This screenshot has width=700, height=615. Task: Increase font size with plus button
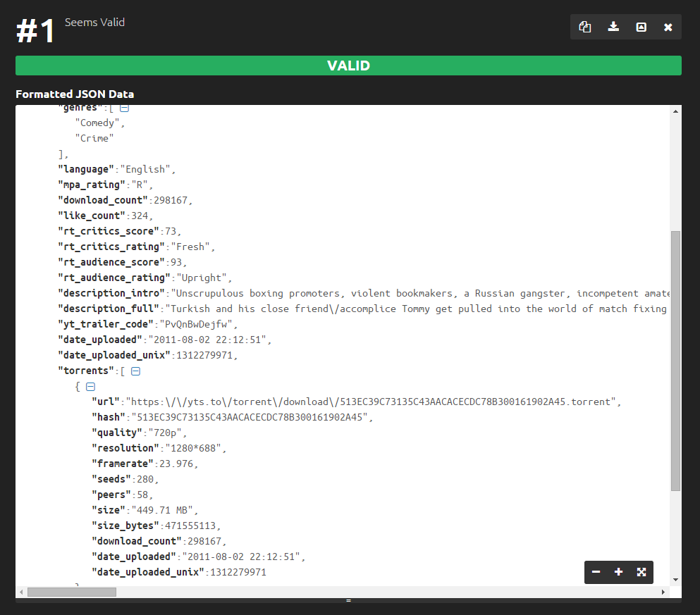618,572
